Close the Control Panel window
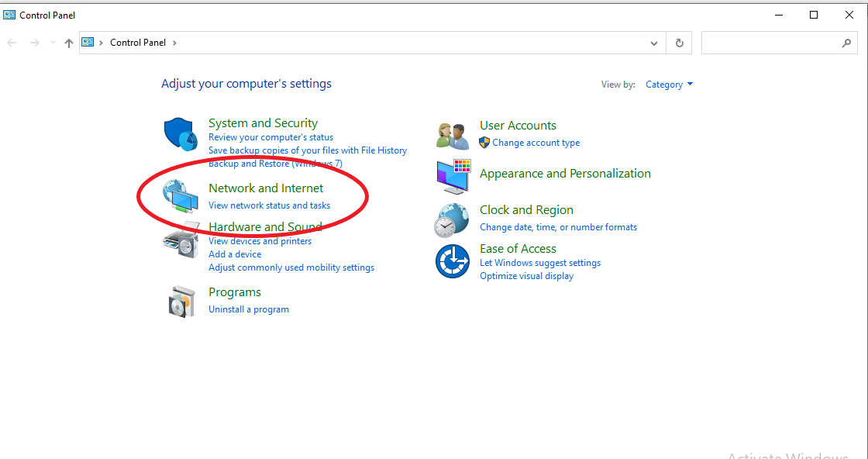This screenshot has height=459, width=868. click(x=849, y=15)
